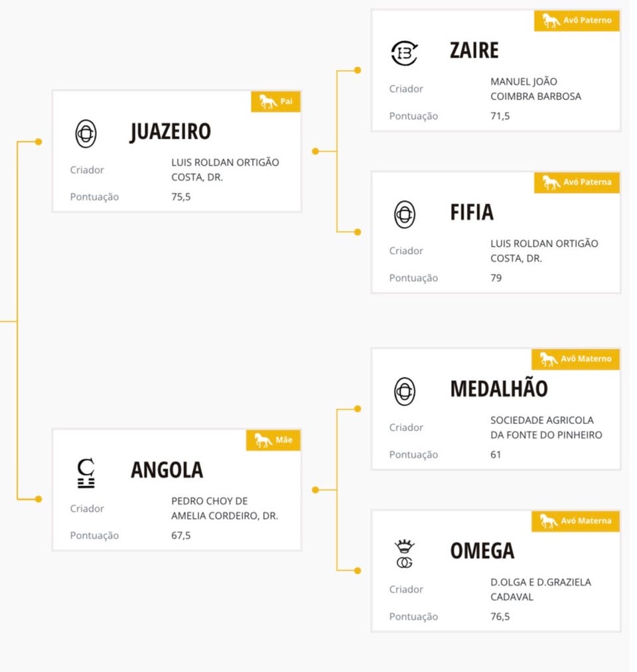Click the horse icon in the Pai badge
637x672 pixels.
tap(268, 101)
